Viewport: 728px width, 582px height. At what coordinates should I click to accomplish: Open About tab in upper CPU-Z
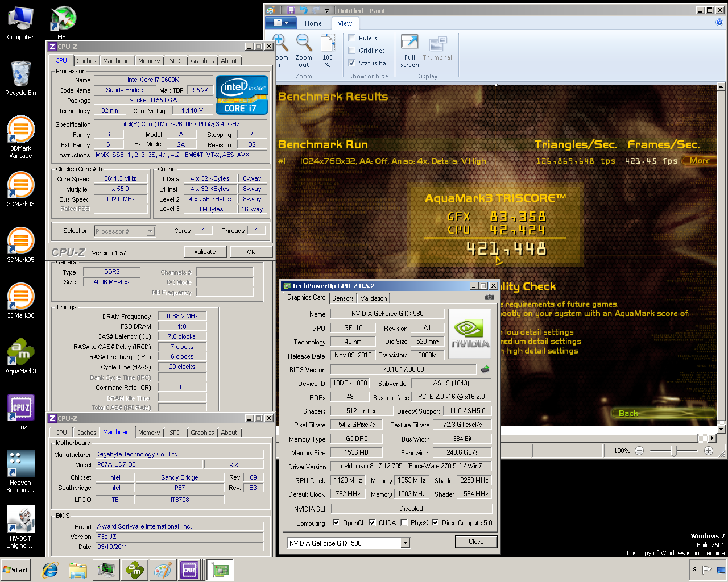click(229, 61)
